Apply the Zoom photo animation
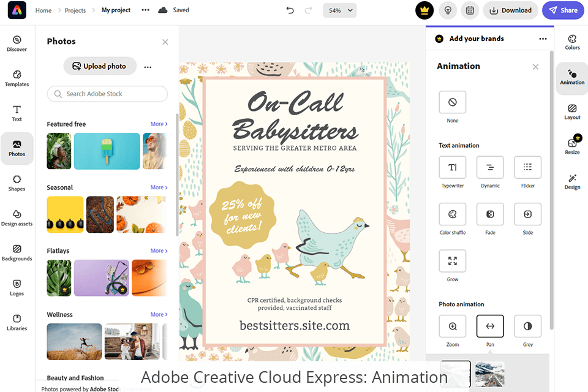 point(453,326)
